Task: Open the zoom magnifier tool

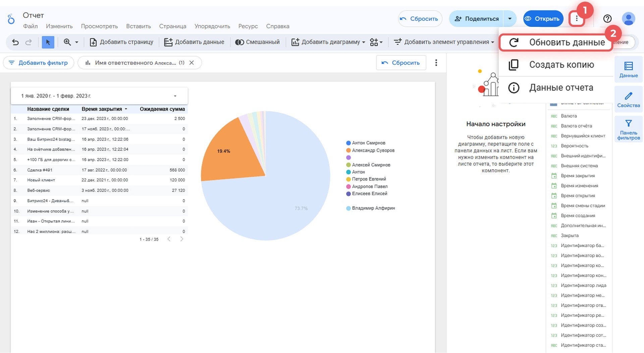Action: [x=67, y=42]
